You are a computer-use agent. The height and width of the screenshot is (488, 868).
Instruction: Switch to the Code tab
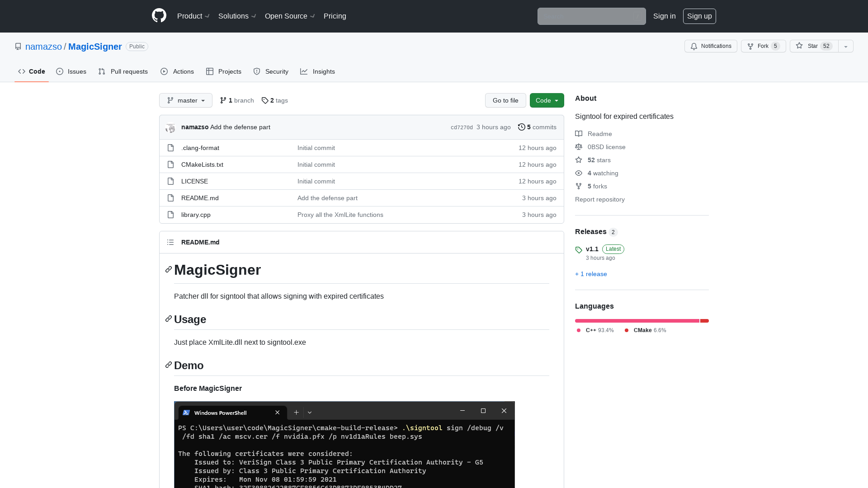tap(32, 71)
